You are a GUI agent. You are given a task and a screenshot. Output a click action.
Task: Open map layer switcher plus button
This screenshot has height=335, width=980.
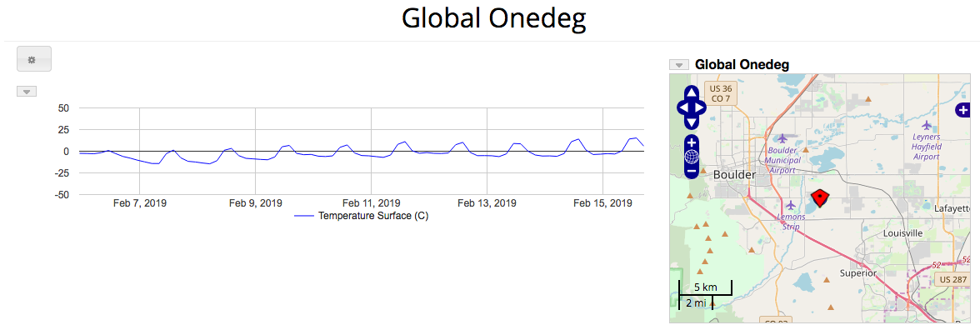(x=963, y=110)
